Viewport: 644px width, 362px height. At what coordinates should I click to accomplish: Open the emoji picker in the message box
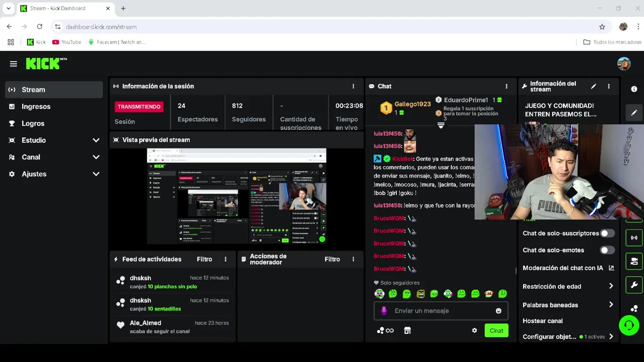coord(499,311)
